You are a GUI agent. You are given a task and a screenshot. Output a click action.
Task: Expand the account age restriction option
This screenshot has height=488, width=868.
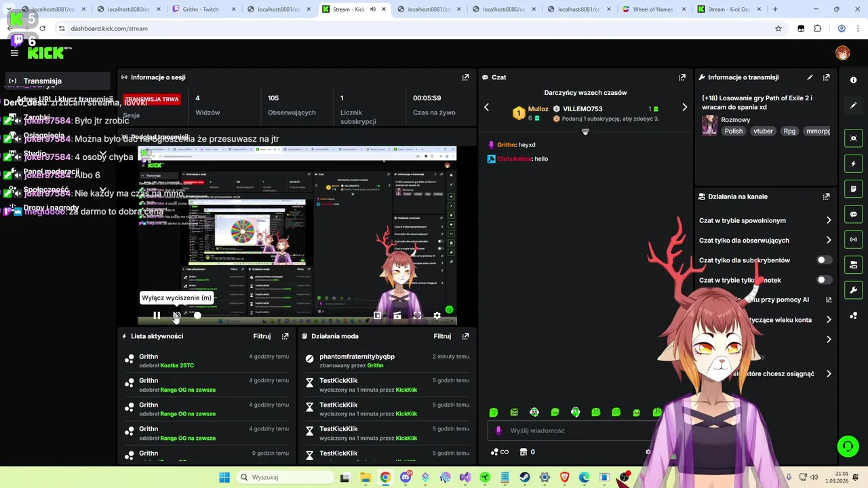point(829,320)
